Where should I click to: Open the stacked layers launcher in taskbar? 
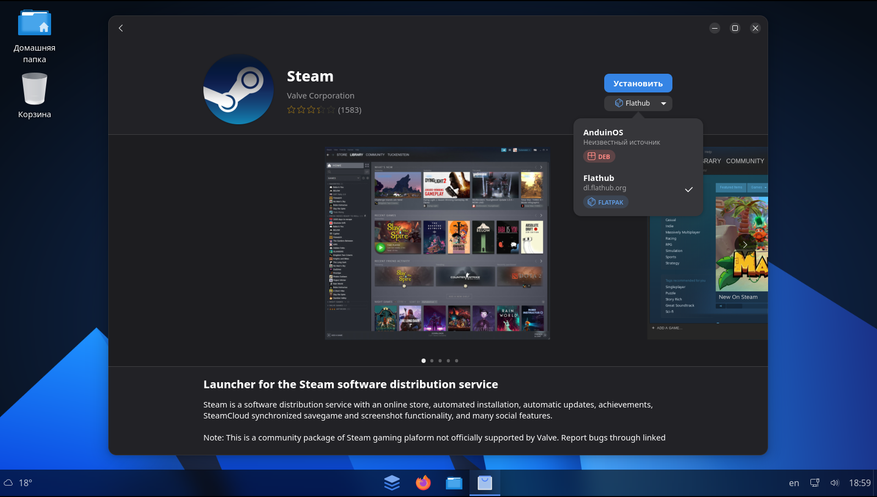[392, 483]
